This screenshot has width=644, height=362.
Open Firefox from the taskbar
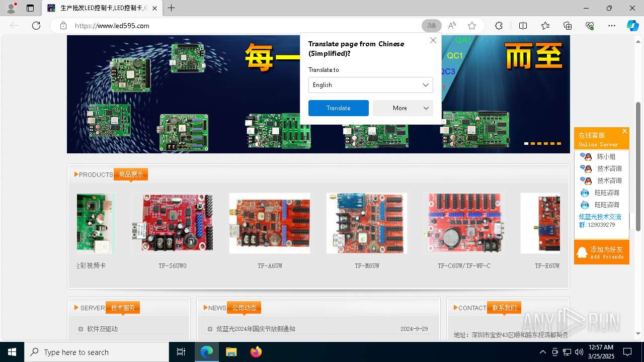pos(256,352)
